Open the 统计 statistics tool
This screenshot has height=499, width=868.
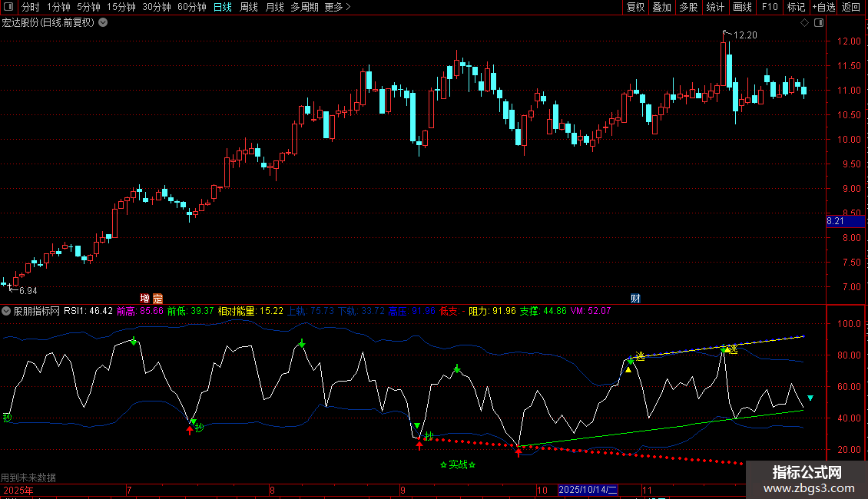click(x=715, y=7)
